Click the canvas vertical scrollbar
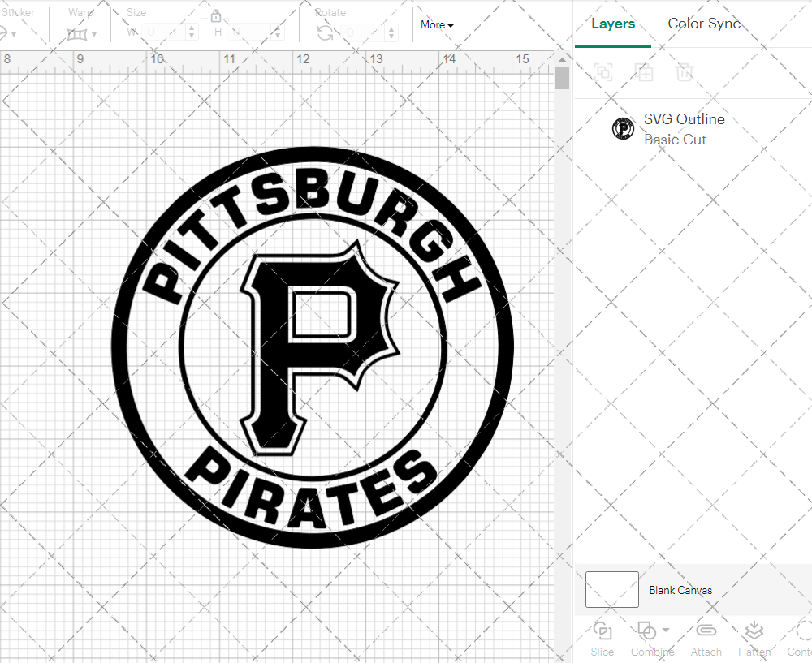The width and height of the screenshot is (812, 663). pos(561,77)
